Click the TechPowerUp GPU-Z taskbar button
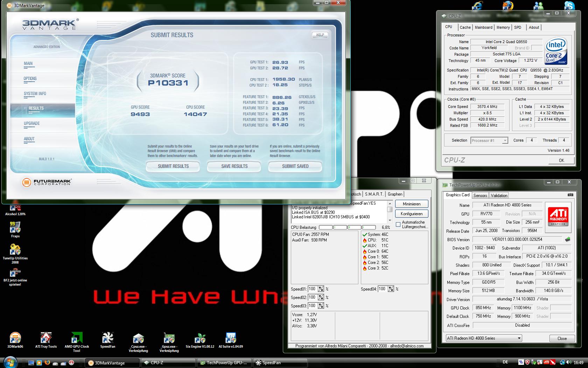The image size is (588, 368). [225, 363]
